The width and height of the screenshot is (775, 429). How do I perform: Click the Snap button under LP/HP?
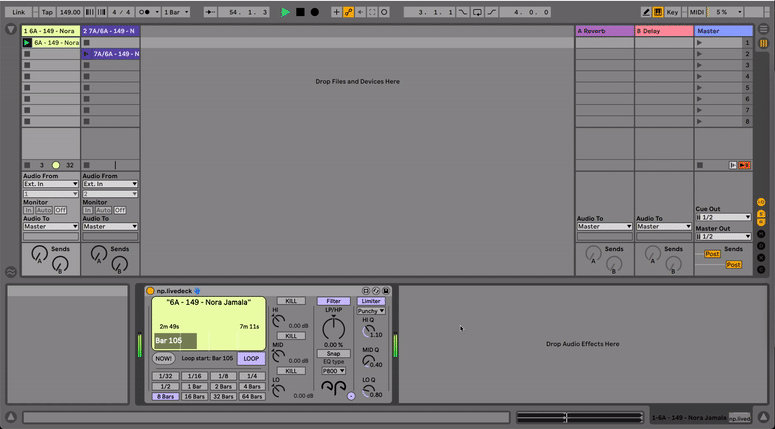334,354
